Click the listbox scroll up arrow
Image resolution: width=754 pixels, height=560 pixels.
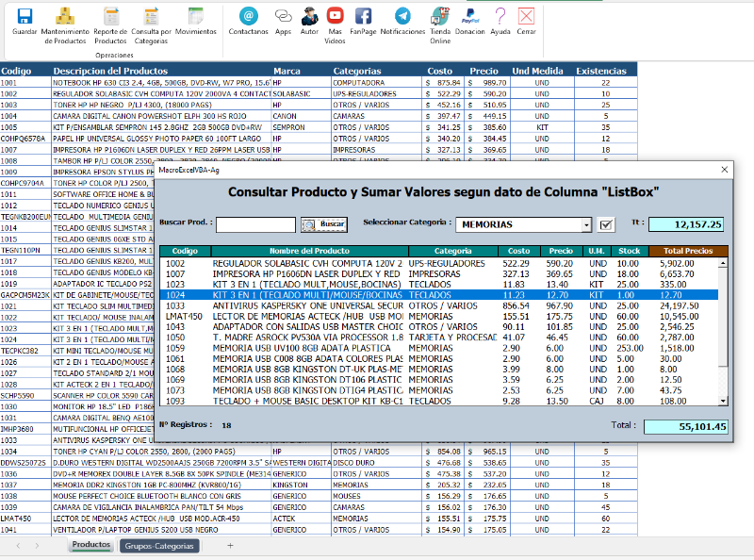click(723, 263)
